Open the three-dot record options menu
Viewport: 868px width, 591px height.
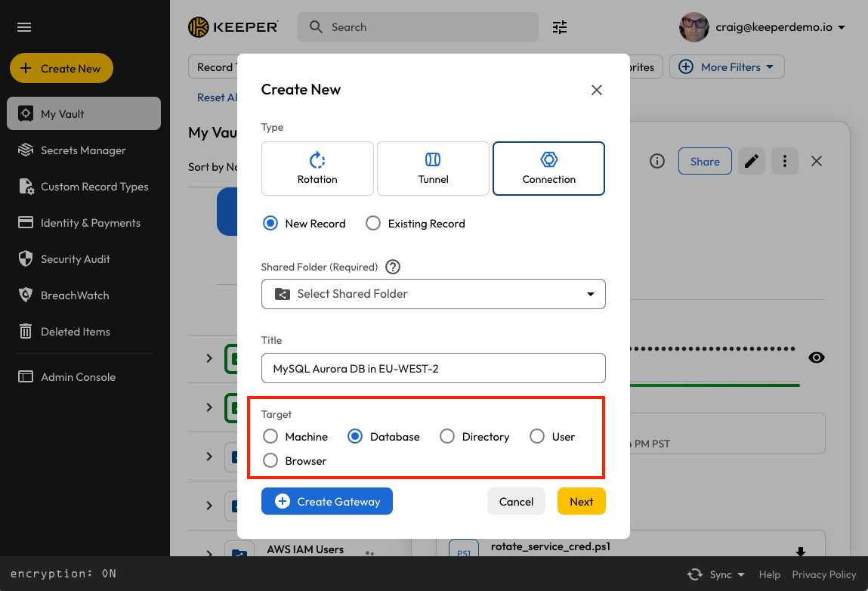click(786, 161)
